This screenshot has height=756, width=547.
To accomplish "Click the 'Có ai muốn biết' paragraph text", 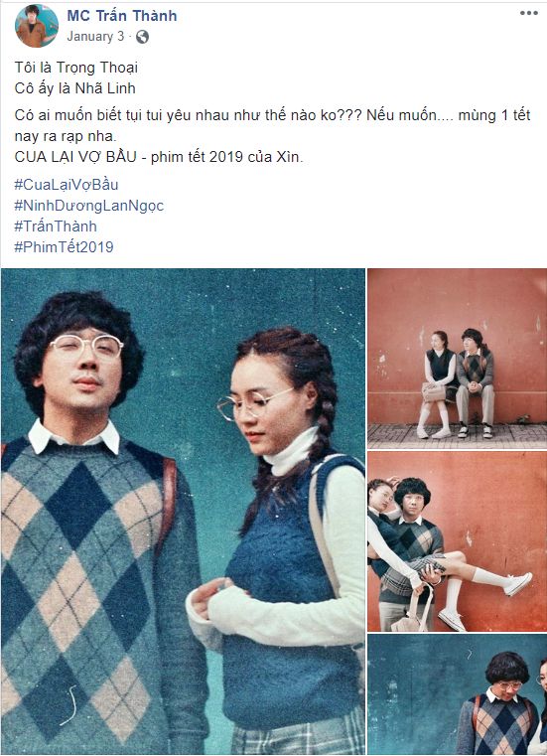I will tap(272, 125).
